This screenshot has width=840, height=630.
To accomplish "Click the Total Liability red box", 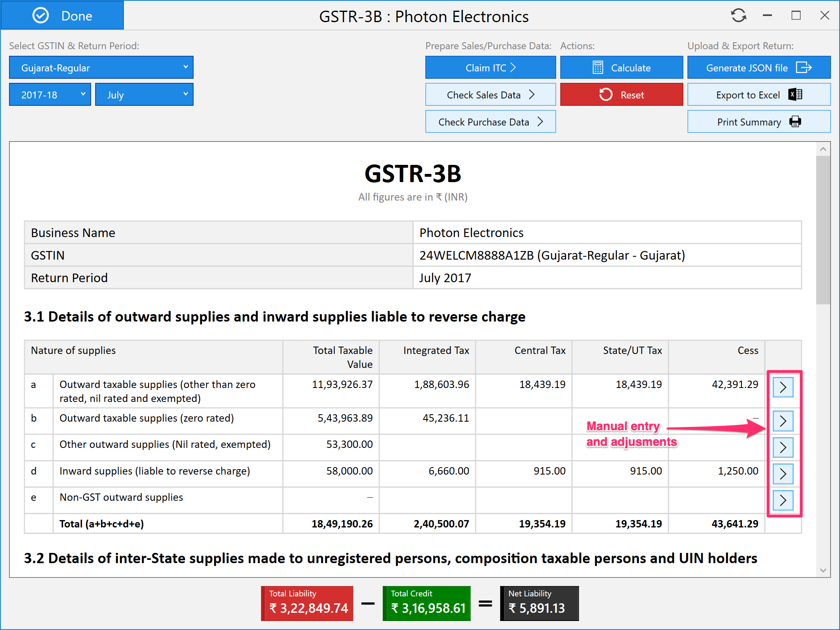I will click(x=307, y=603).
